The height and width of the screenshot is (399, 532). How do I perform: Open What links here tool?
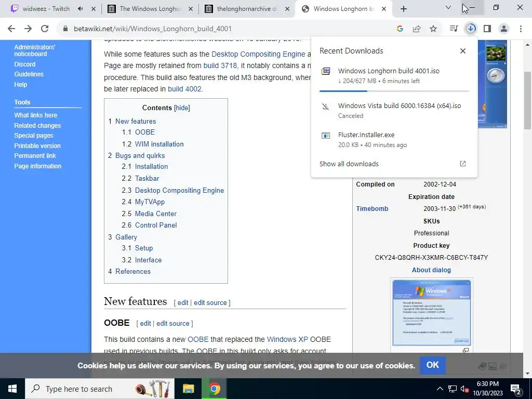click(x=36, y=115)
